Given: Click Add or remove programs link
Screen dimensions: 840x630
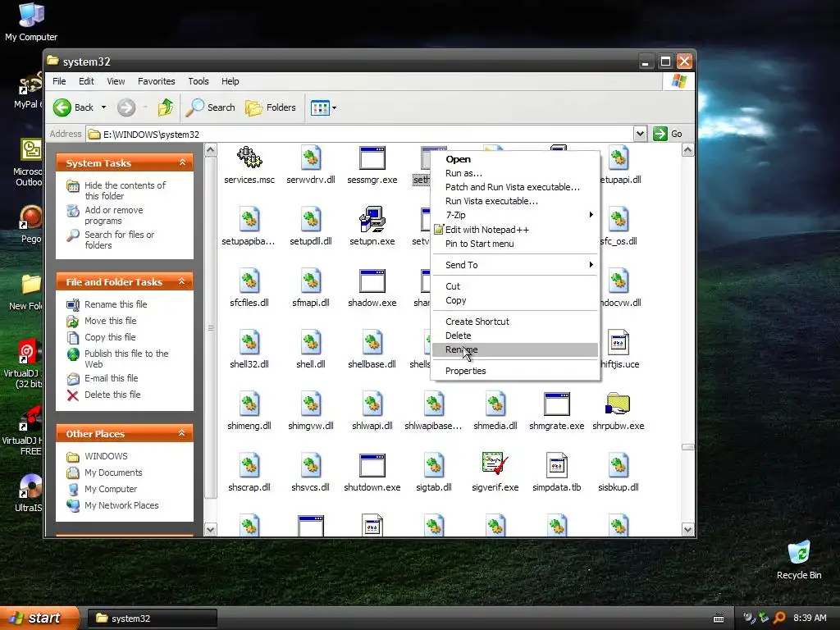Looking at the screenshot, I should click(113, 216).
